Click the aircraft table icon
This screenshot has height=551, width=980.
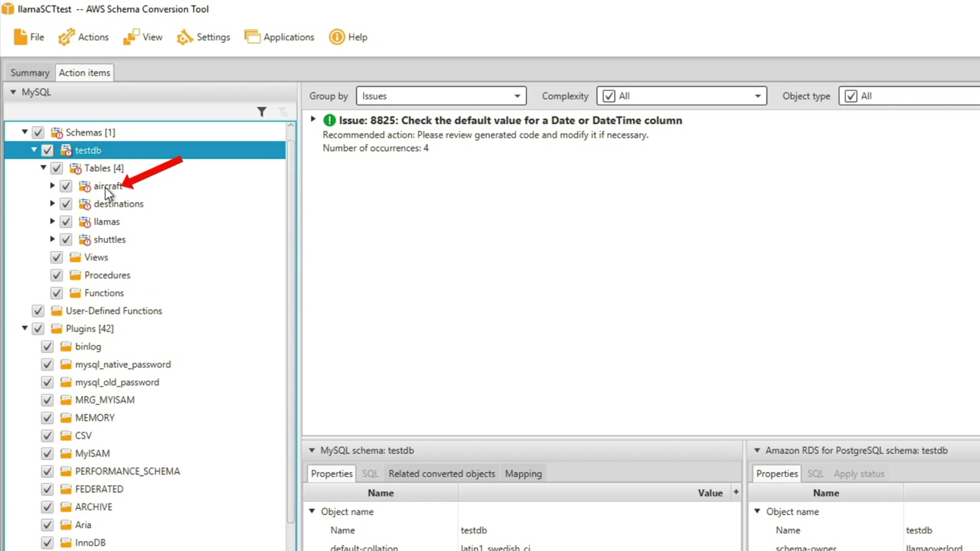pyautogui.click(x=84, y=186)
